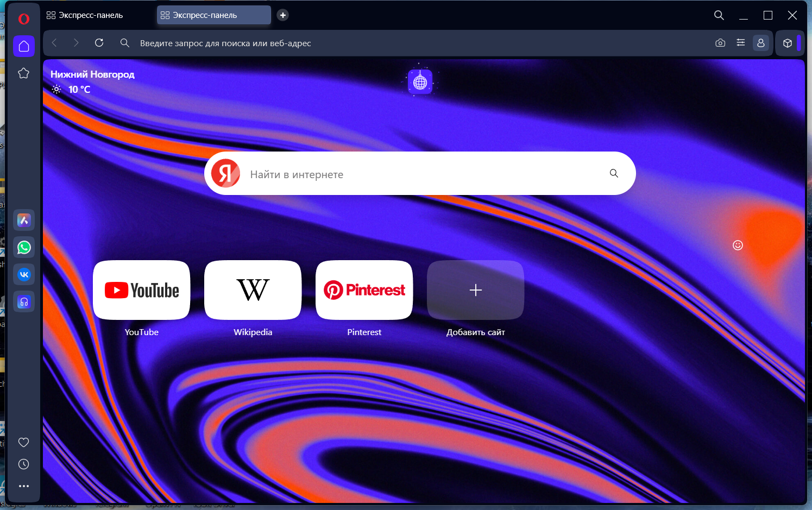Click the '10 °C' temperature reading

click(x=79, y=90)
